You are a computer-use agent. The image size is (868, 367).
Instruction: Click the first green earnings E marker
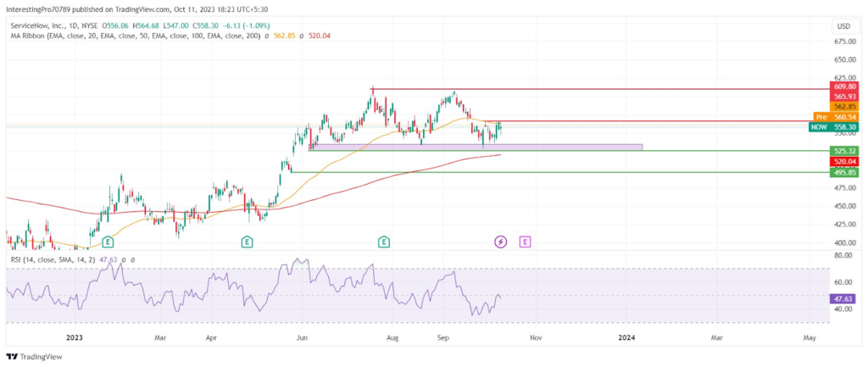(108, 242)
